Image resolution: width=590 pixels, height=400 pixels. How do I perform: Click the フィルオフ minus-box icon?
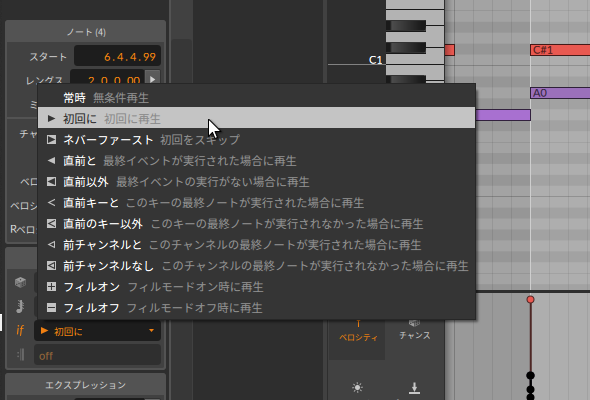[x=52, y=308]
